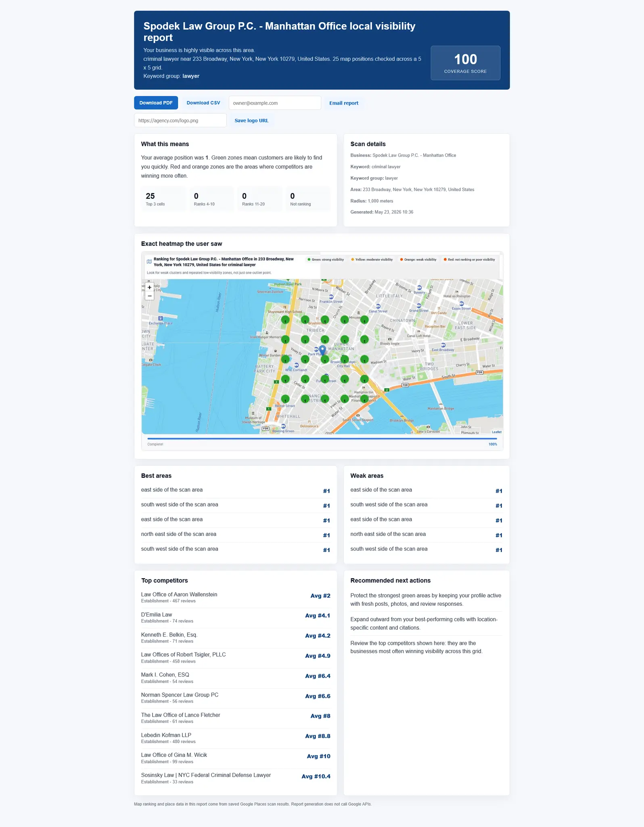Click green marker by Irish Hunger Memorial

[285, 340]
